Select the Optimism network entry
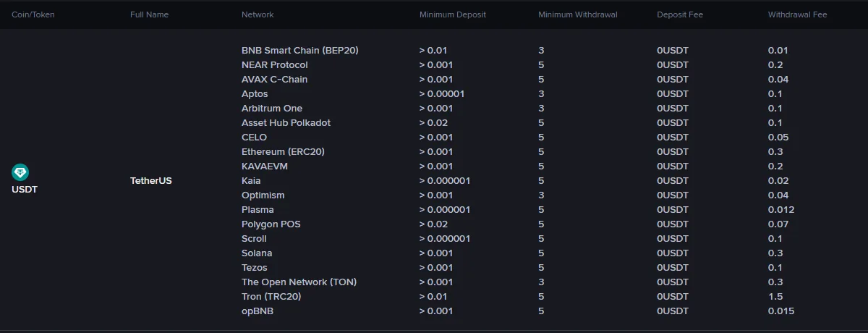The image size is (868, 333). pos(263,195)
